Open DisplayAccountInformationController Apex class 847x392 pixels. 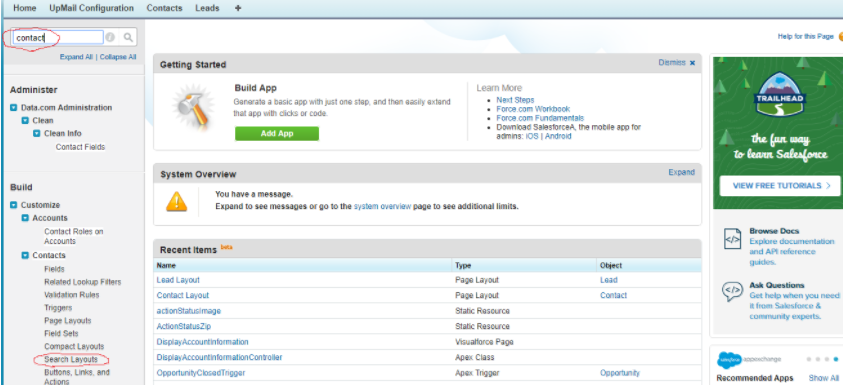pos(219,357)
